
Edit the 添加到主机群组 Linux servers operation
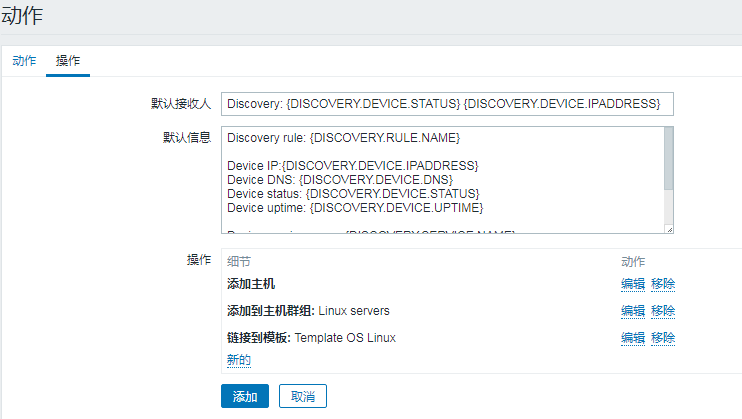(633, 311)
